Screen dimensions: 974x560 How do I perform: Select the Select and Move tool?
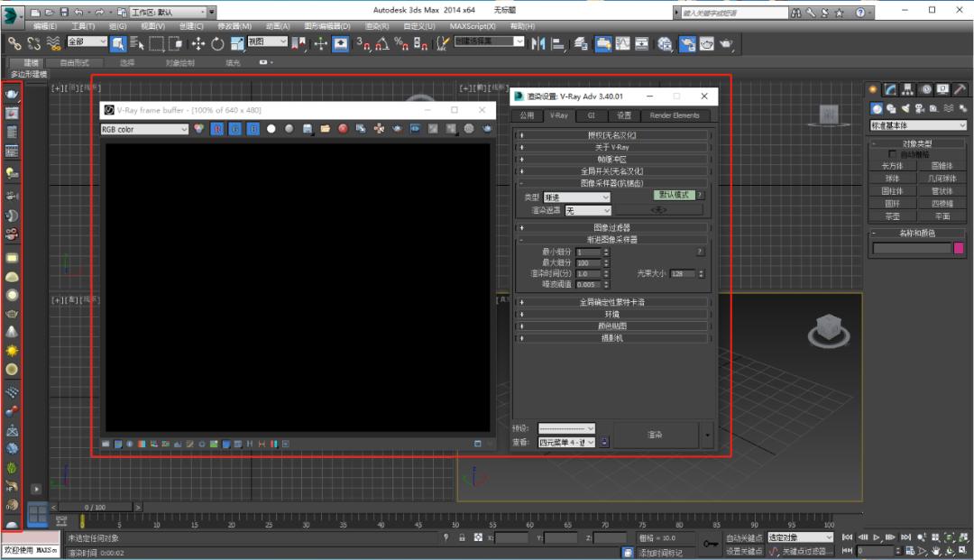pyautogui.click(x=198, y=43)
